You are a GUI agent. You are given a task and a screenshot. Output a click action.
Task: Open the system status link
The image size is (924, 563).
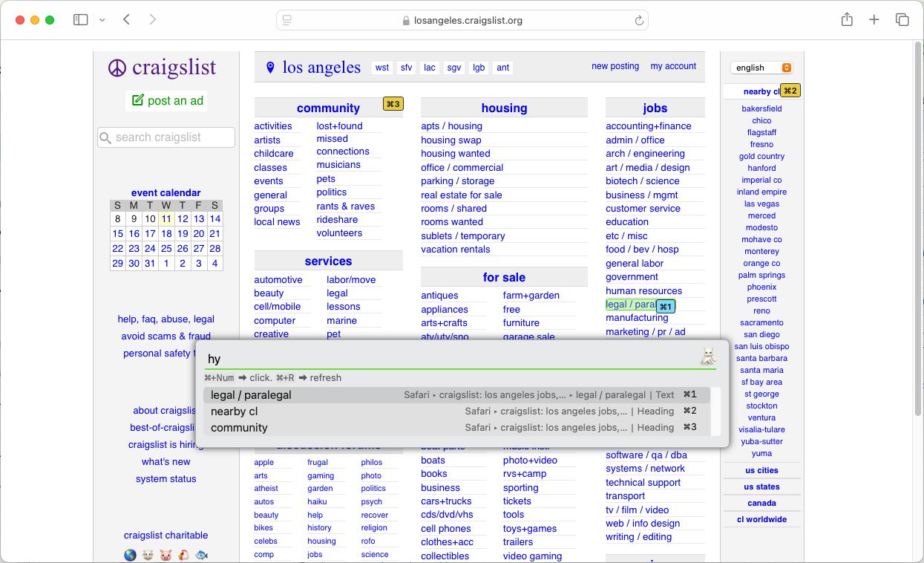point(166,479)
